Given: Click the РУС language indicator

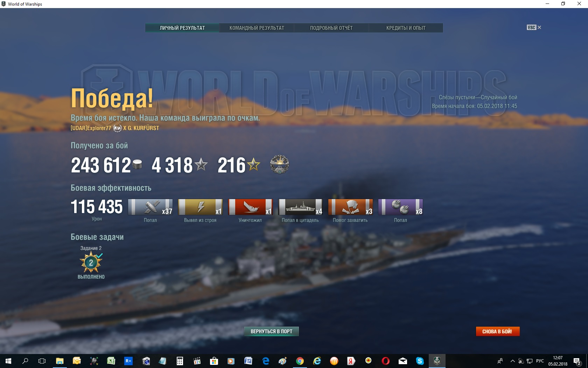Looking at the screenshot, I should coord(540,361).
